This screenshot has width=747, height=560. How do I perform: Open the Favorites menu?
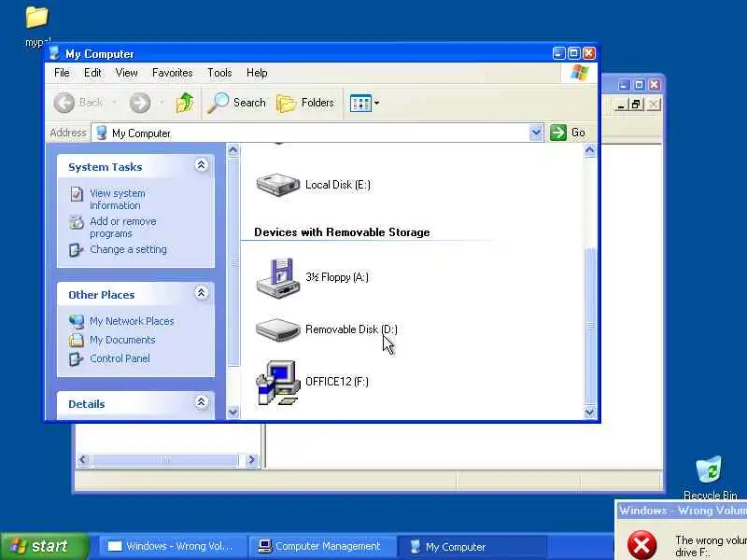click(173, 73)
